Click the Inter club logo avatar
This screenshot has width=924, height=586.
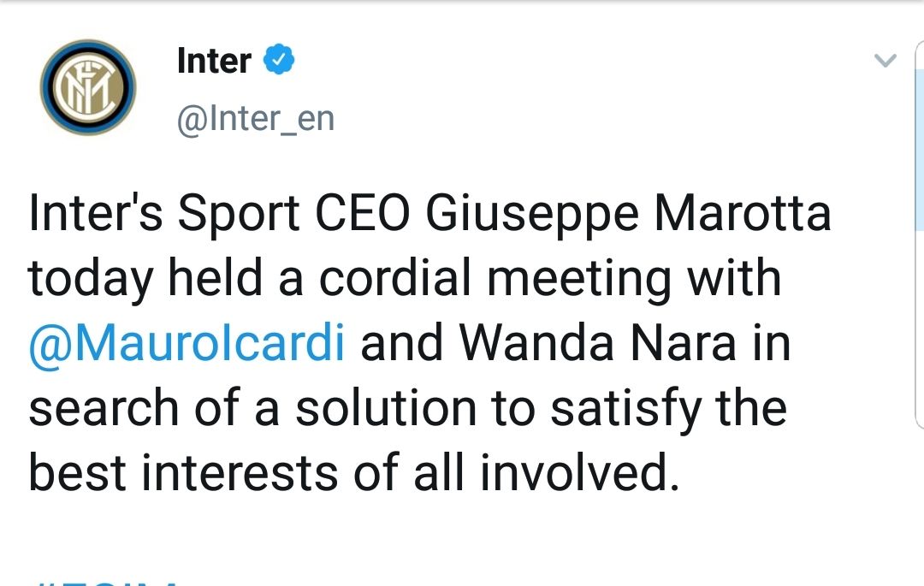87,86
